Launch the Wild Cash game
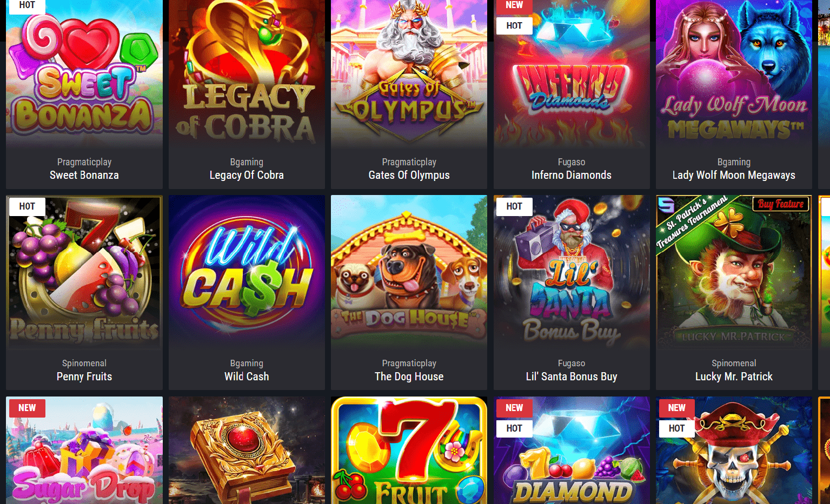The width and height of the screenshot is (830, 504). pyautogui.click(x=247, y=273)
